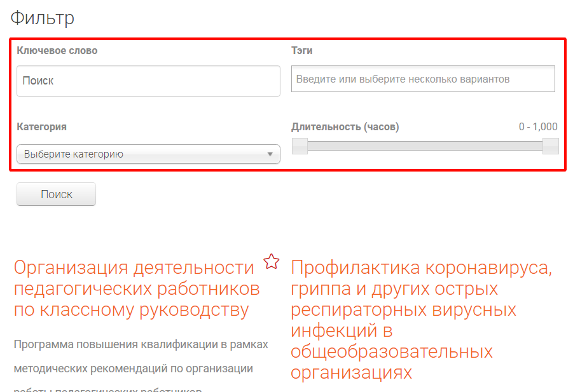Open the Организация деятельности педагогических работников course
This screenshot has width=573, height=392.
click(x=138, y=288)
